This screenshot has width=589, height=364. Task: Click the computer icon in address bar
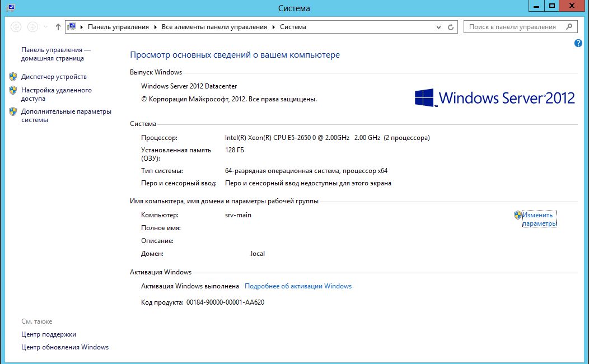(71, 27)
